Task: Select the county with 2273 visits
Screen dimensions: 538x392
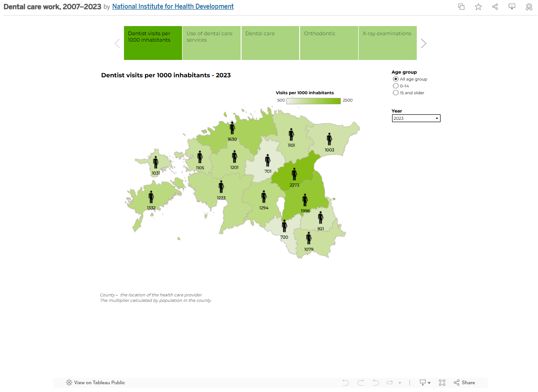Action: coord(294,174)
